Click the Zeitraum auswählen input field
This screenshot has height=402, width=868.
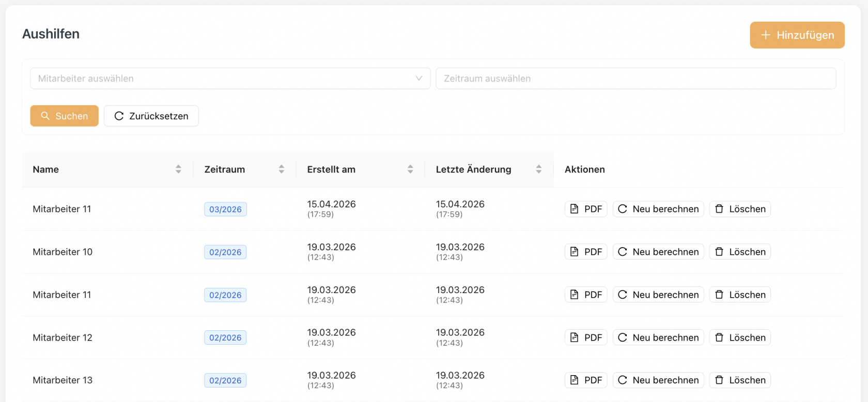pyautogui.click(x=636, y=78)
